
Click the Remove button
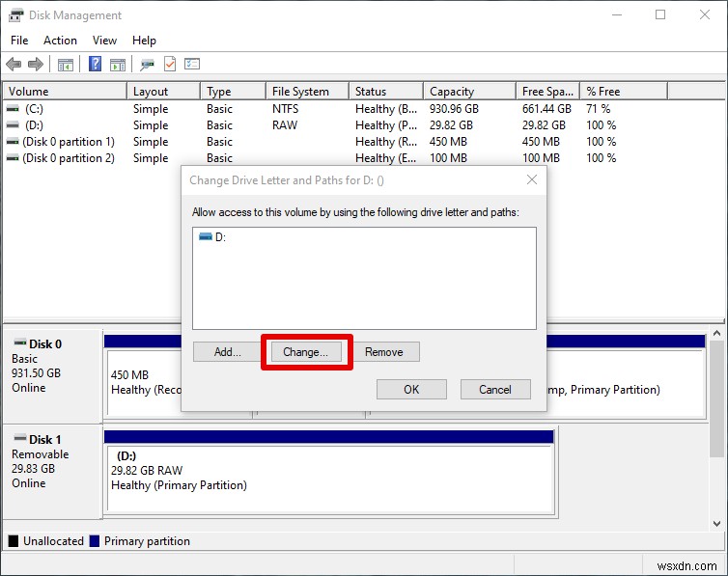pos(384,352)
